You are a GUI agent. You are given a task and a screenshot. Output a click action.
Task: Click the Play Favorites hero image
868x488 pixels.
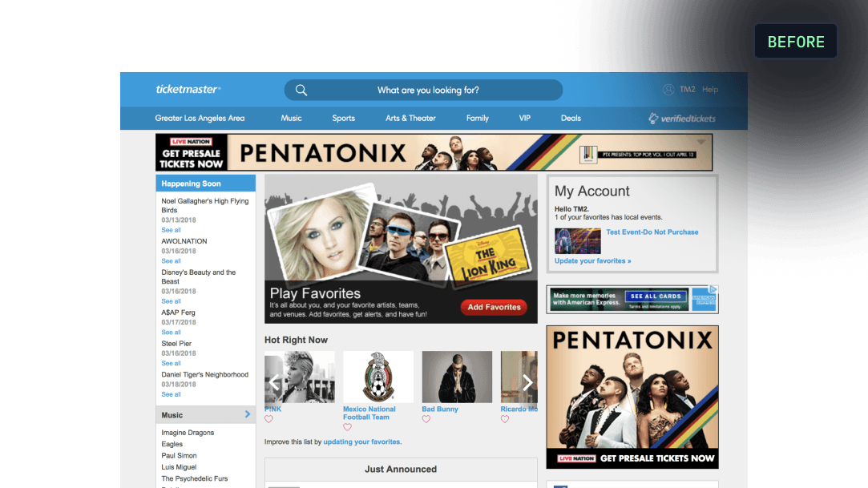(x=401, y=249)
